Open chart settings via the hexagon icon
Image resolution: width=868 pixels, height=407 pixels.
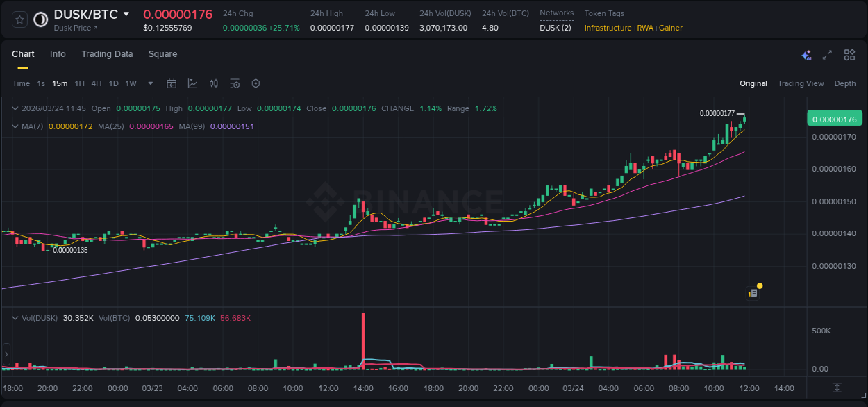click(256, 83)
